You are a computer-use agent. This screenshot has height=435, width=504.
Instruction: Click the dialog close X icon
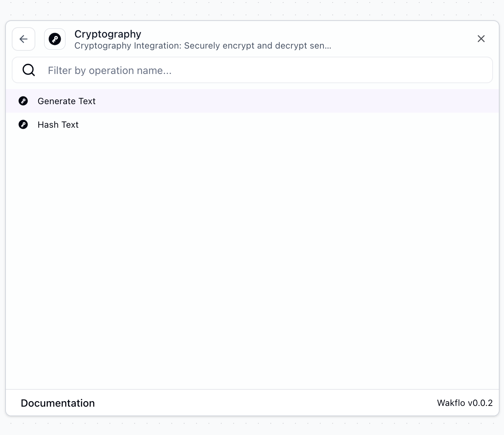[x=481, y=38]
